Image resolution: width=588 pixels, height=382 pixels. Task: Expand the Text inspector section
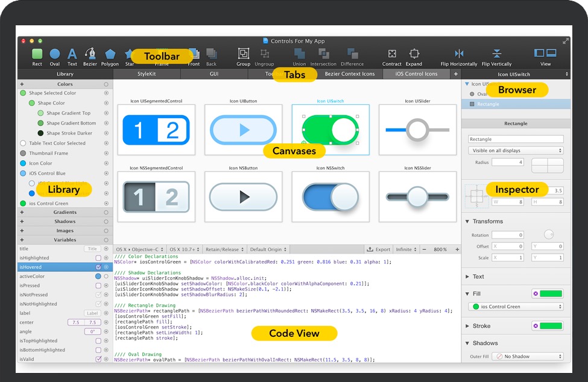pos(478,277)
